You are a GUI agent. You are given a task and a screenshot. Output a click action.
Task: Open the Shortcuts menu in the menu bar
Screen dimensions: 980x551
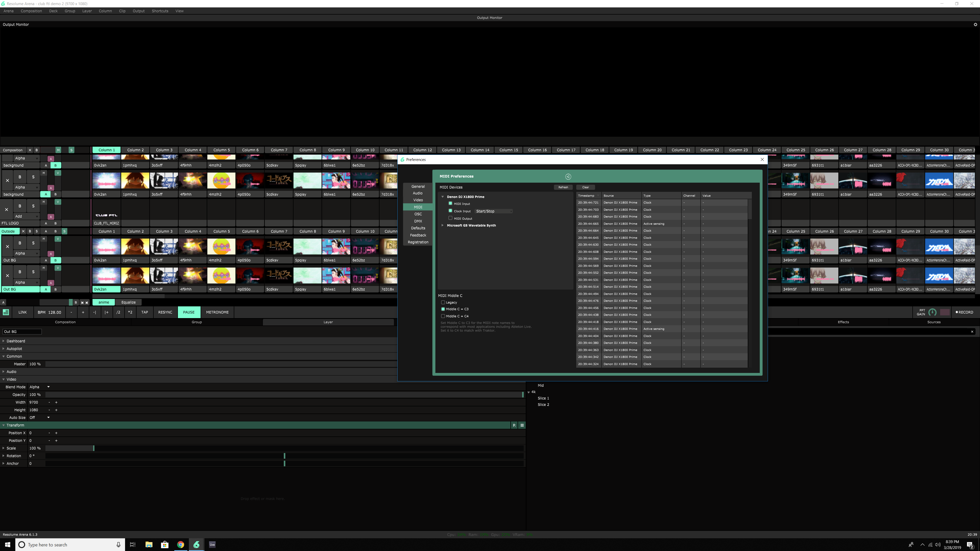coord(160,11)
